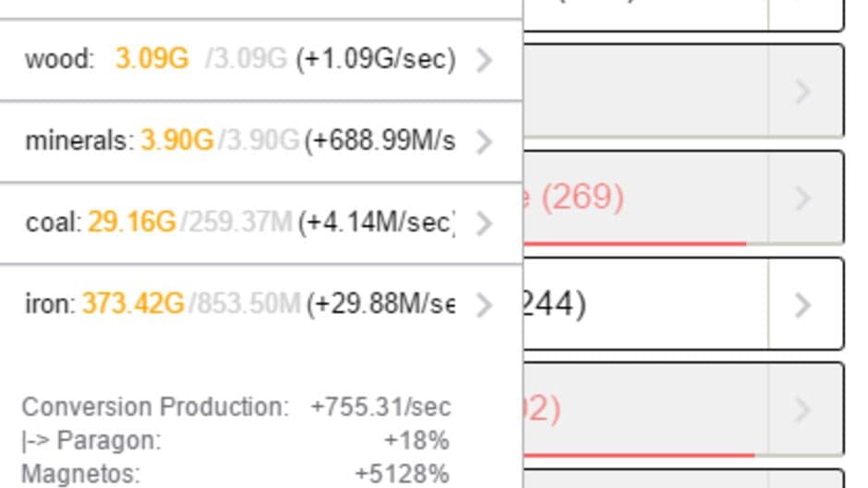Viewport: 868px width, 488px height.
Task: Open the arrow beside the 244) button
Action: tap(802, 304)
